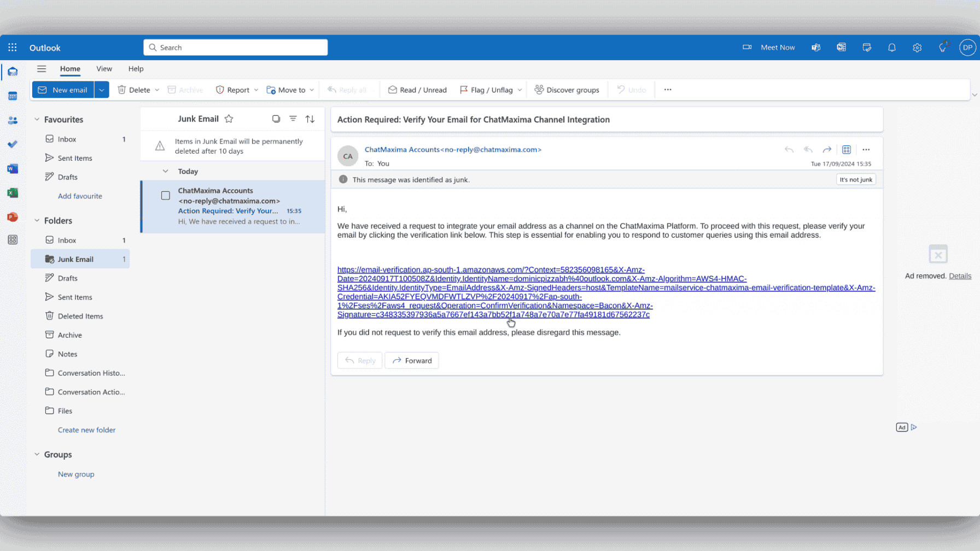Image resolution: width=980 pixels, height=551 pixels.
Task: Open To Do checkmark app icon
Action: pyautogui.click(x=13, y=144)
